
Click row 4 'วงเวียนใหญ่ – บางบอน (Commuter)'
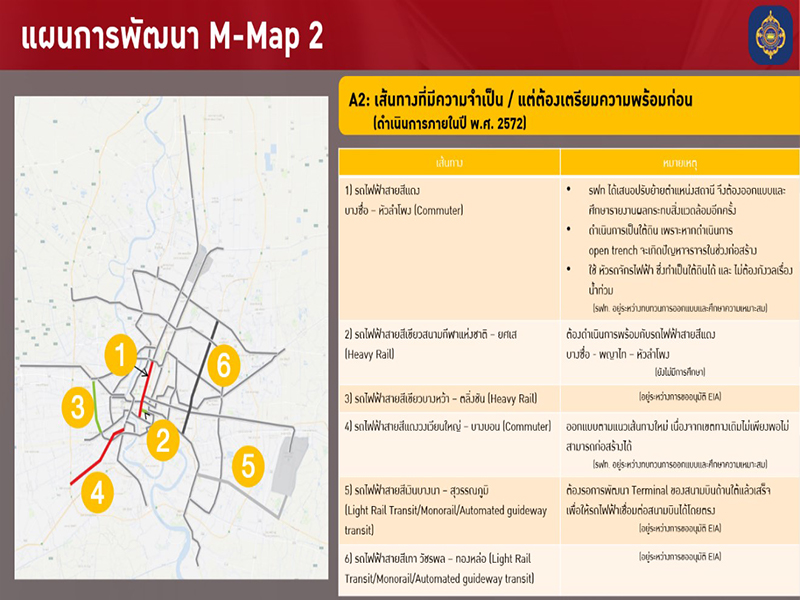coord(446,428)
